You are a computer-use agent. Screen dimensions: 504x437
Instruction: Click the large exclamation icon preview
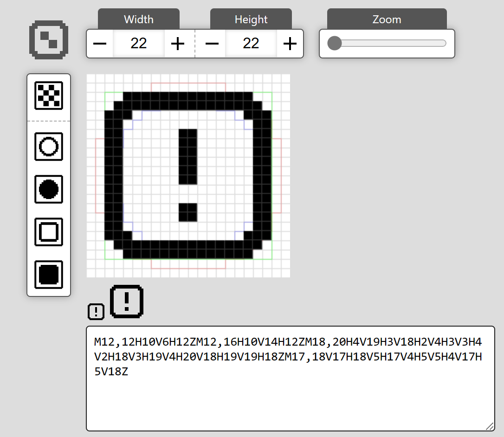click(x=126, y=301)
